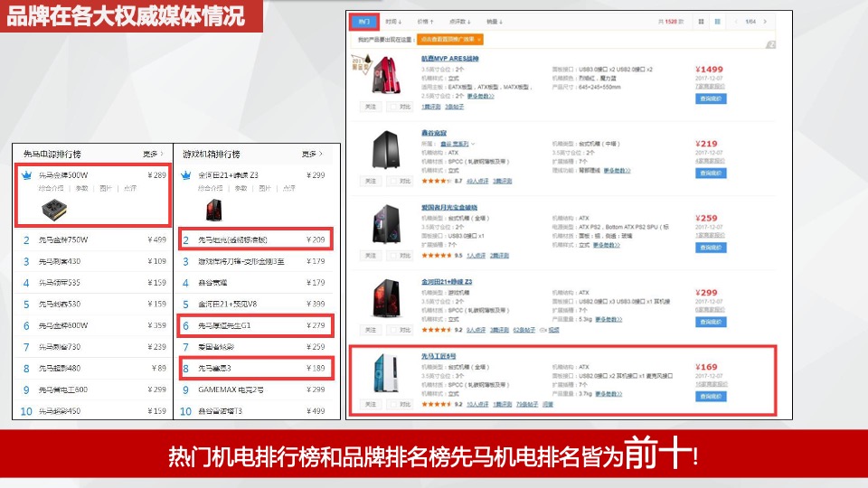Select rank 2 先马金牌750W row
Viewport: 868px width, 488px height.
coord(93,240)
